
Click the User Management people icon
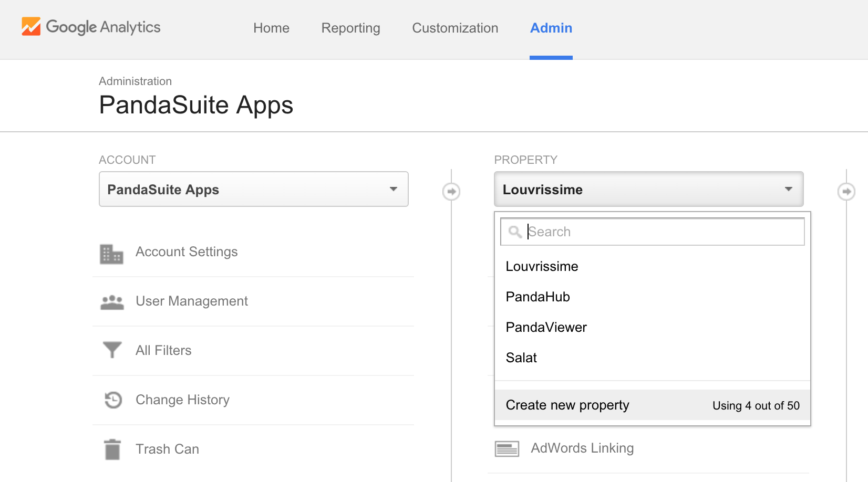[112, 302]
